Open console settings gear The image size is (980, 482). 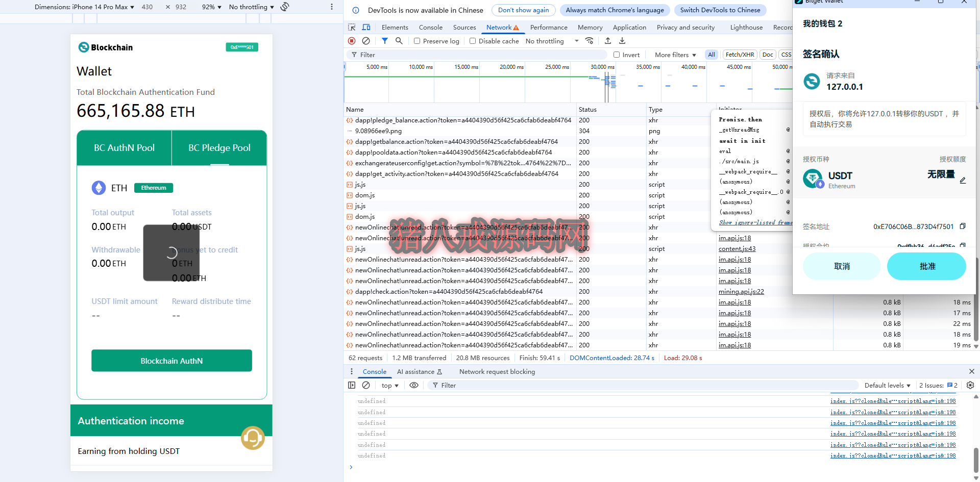click(x=970, y=385)
